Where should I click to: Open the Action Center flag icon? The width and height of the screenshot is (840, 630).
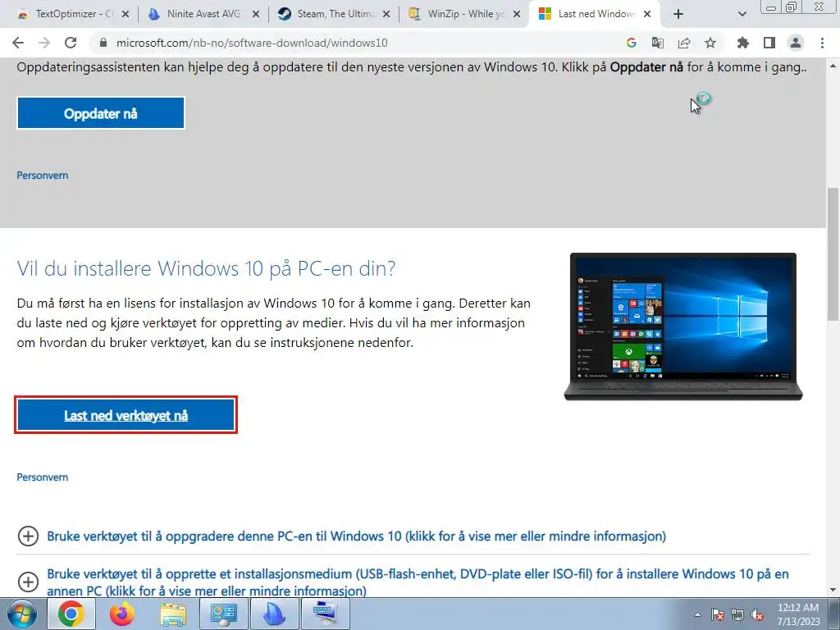click(718, 614)
